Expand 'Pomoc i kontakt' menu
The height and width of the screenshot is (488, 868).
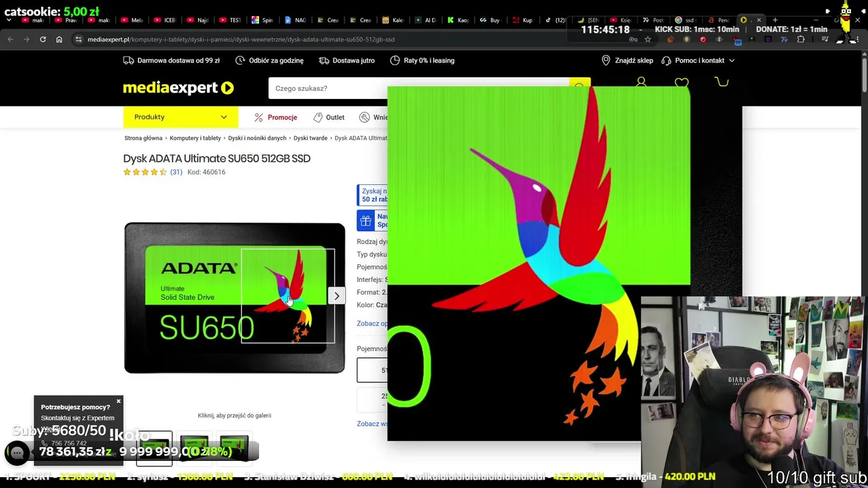[698, 60]
